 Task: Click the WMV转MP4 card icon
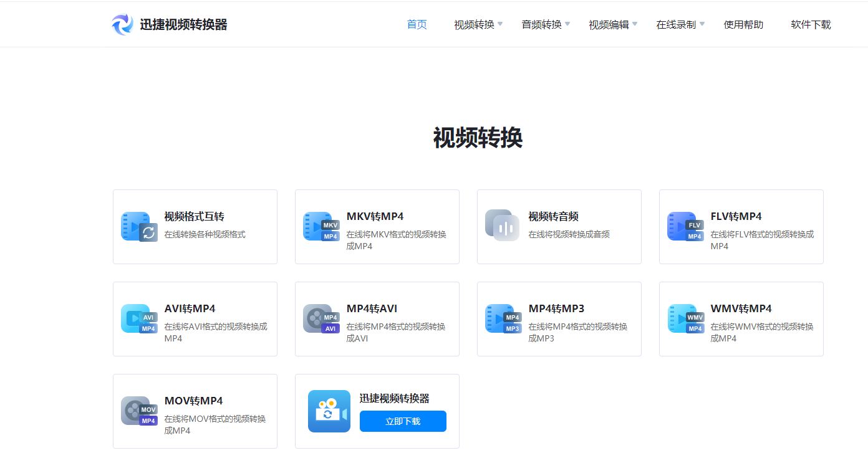coord(685,319)
